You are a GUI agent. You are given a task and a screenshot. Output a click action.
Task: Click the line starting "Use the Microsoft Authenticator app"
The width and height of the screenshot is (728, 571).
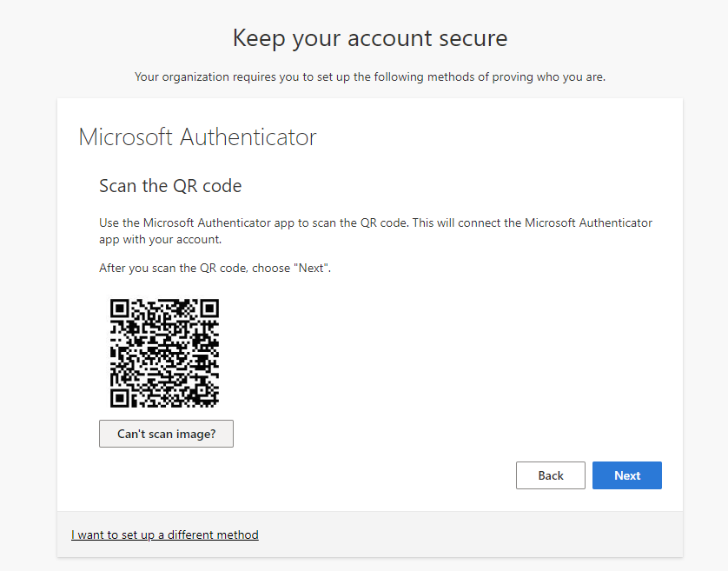[x=375, y=223]
